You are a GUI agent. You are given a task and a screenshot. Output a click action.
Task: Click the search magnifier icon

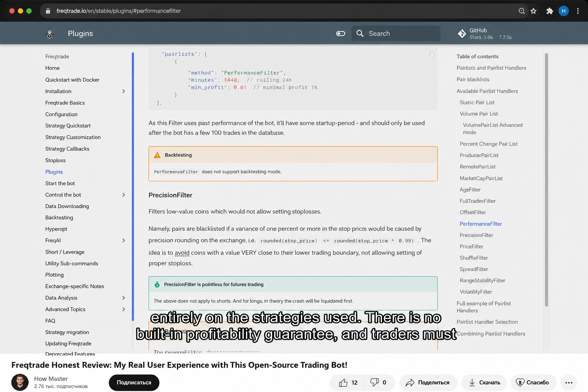click(x=360, y=34)
